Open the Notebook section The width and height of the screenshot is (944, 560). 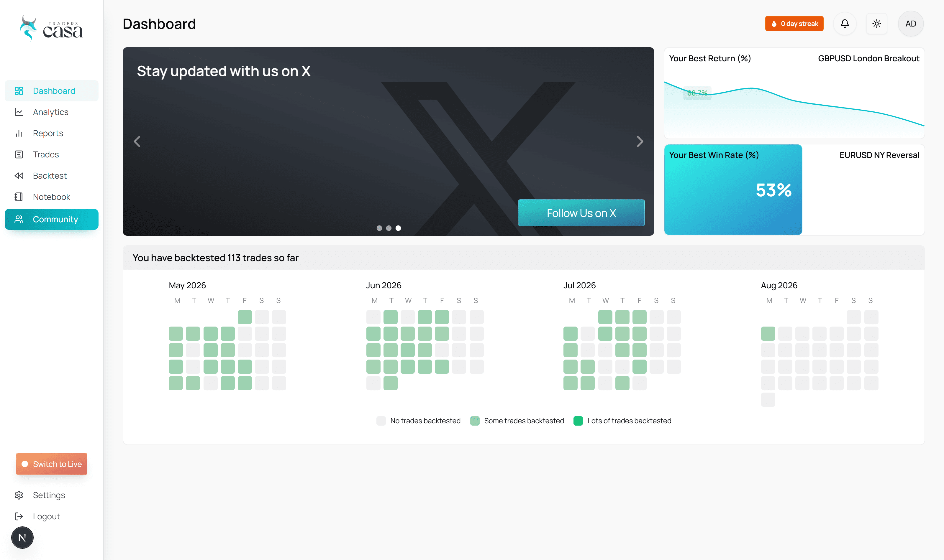[x=52, y=197]
